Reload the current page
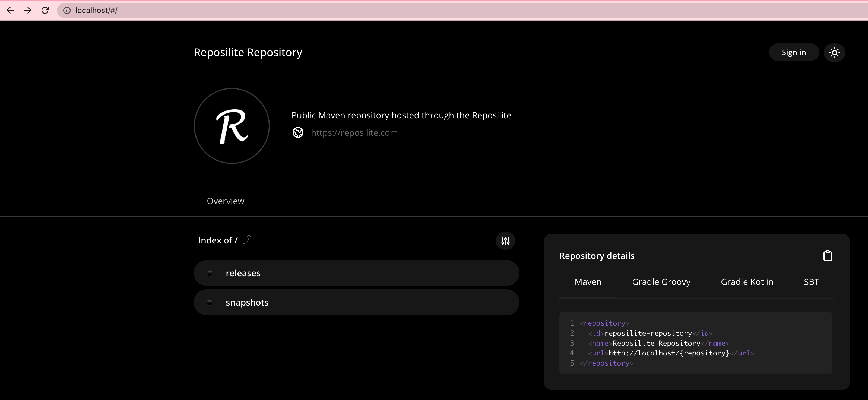 45,10
